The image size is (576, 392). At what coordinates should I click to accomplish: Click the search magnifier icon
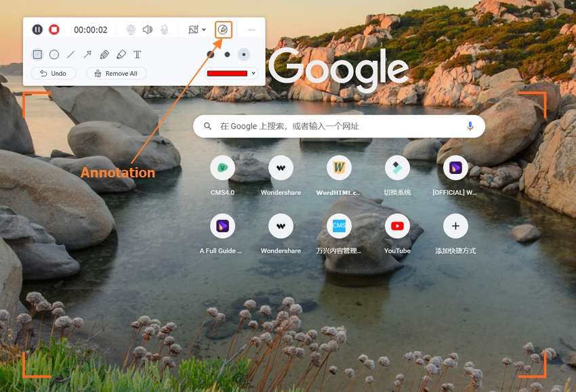pyautogui.click(x=207, y=126)
